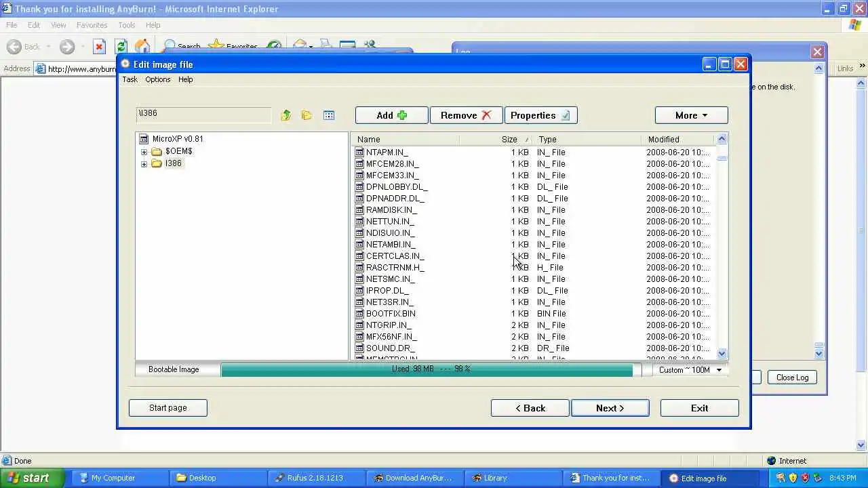The image size is (868, 488).
Task: Click NDISUIO.IN_ file icon
Action: point(359,233)
